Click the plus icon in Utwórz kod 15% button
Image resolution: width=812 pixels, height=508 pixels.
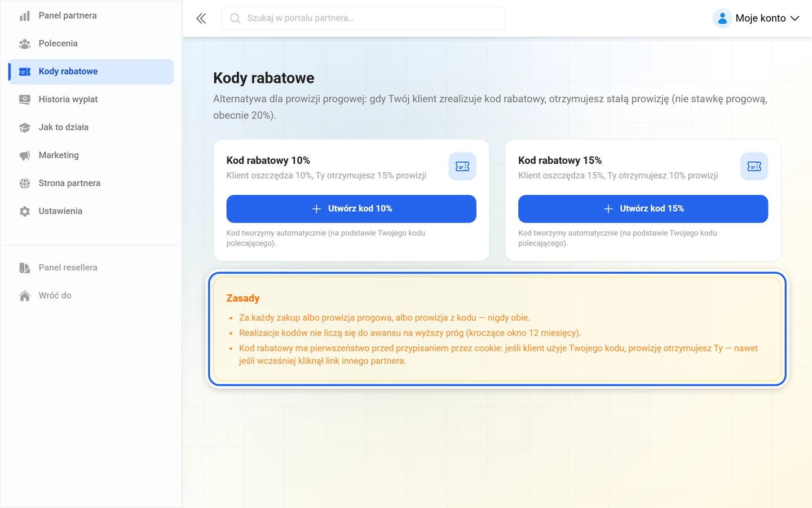click(x=608, y=209)
